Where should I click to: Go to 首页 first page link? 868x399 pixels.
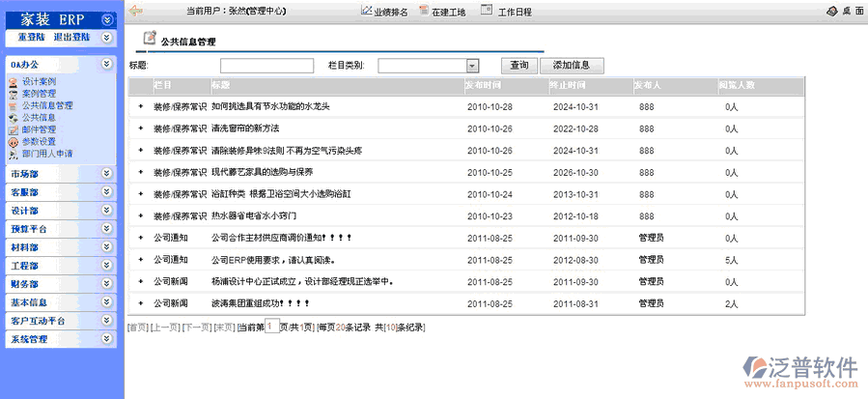click(x=138, y=327)
